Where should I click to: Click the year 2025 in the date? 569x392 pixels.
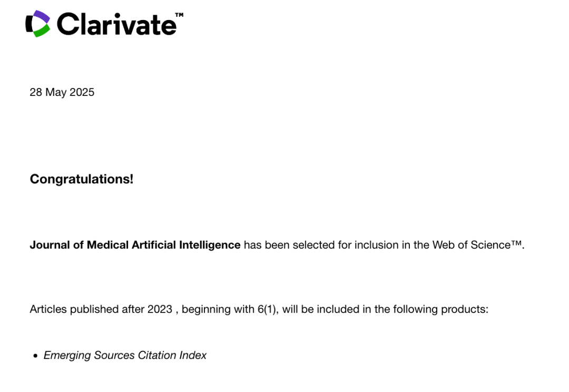pyautogui.click(x=82, y=92)
